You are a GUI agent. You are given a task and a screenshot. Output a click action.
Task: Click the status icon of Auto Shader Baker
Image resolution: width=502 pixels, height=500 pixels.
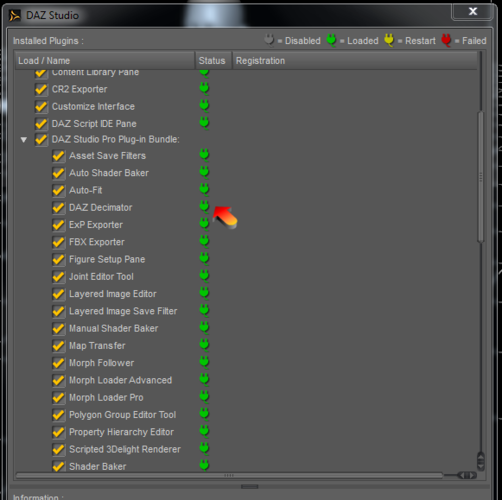click(204, 172)
